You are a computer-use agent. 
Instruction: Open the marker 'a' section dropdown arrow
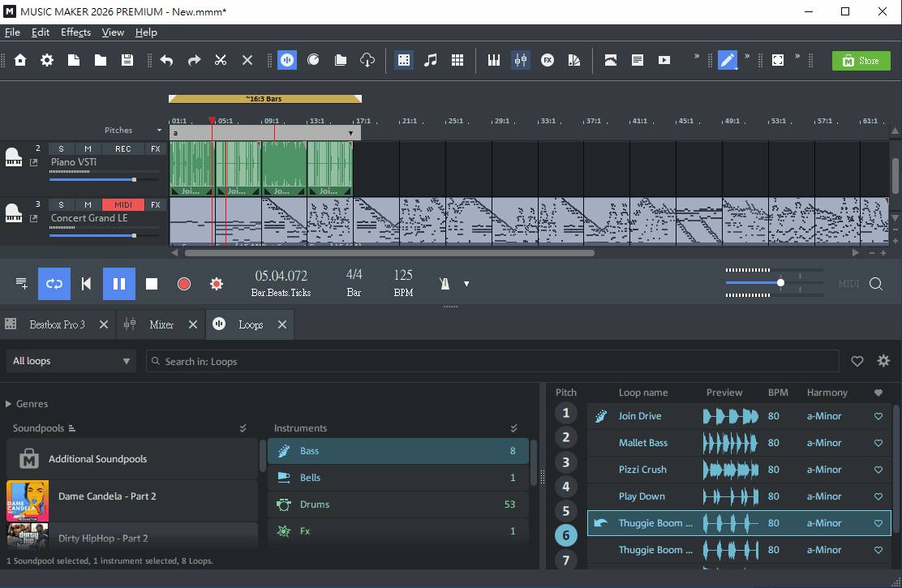tap(350, 134)
